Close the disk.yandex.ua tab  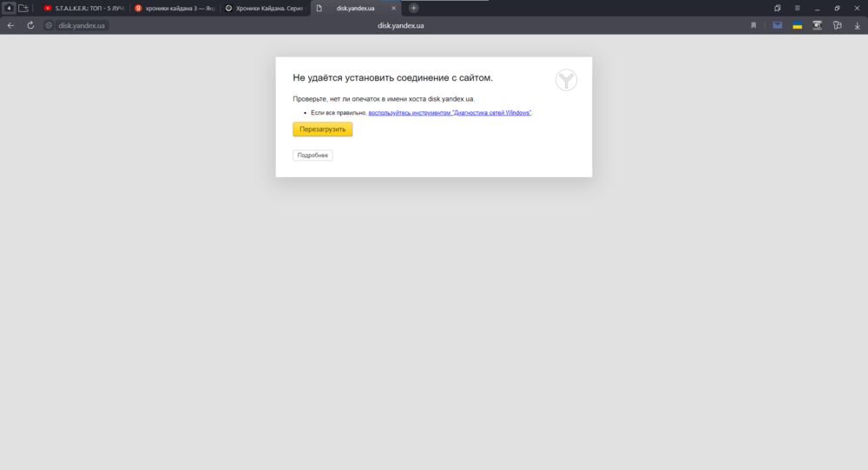[393, 9]
